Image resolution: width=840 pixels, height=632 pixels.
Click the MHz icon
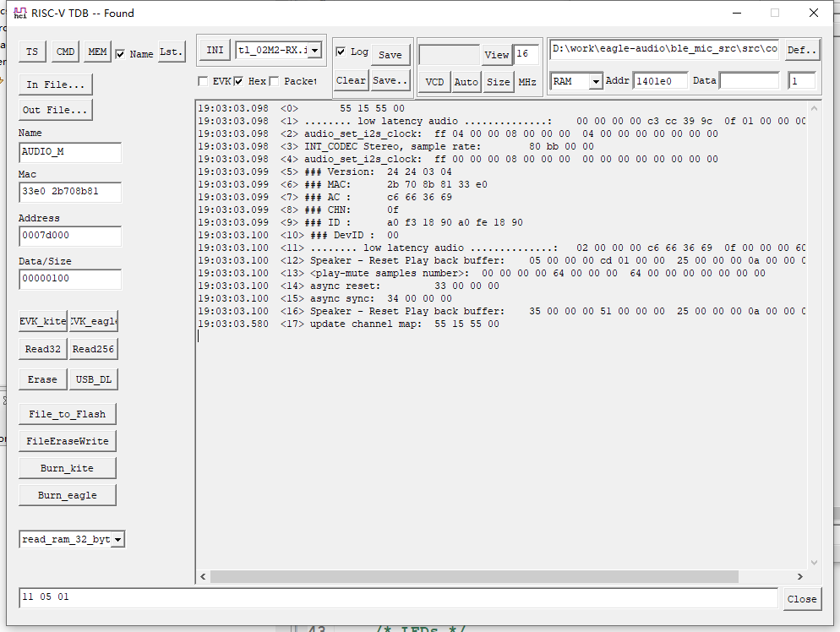(528, 82)
